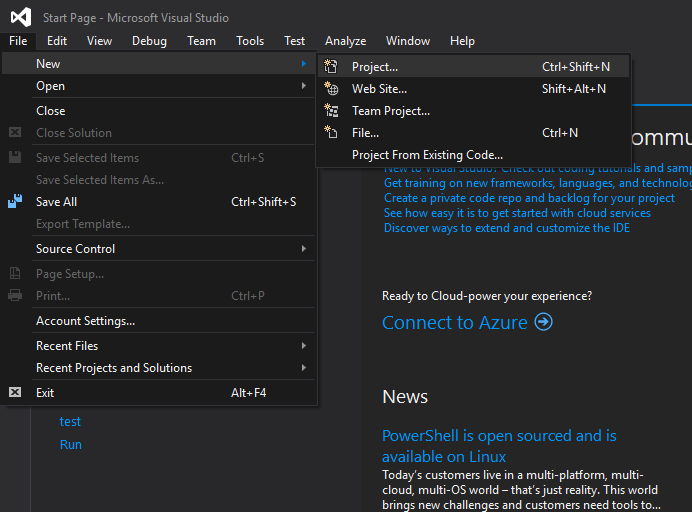Viewport: 692px width, 512px height.
Task: Choose Web Site... from New submenu
Action: [x=473, y=89]
